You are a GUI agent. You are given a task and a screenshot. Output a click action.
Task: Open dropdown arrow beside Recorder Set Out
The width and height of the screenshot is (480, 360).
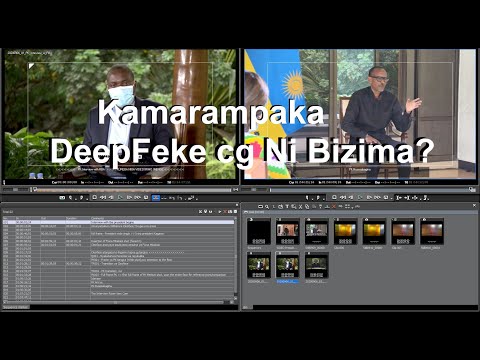coord(324,199)
